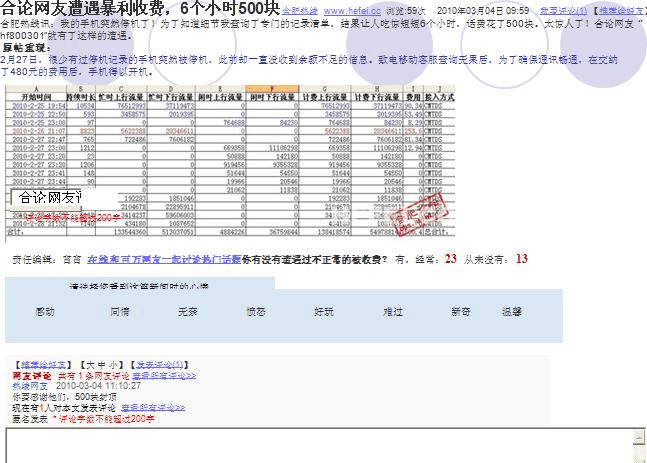Select the 好玩 mood option
This screenshot has width=647, height=463.
click(x=324, y=312)
